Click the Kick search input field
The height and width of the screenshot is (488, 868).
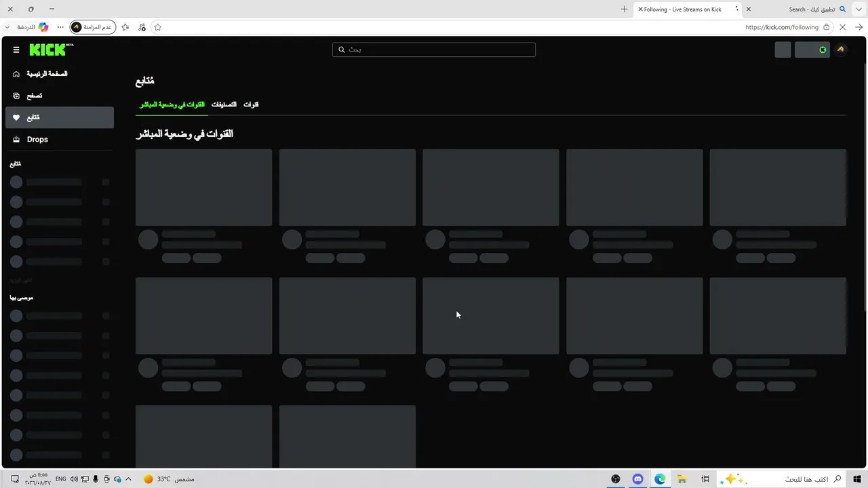(434, 49)
